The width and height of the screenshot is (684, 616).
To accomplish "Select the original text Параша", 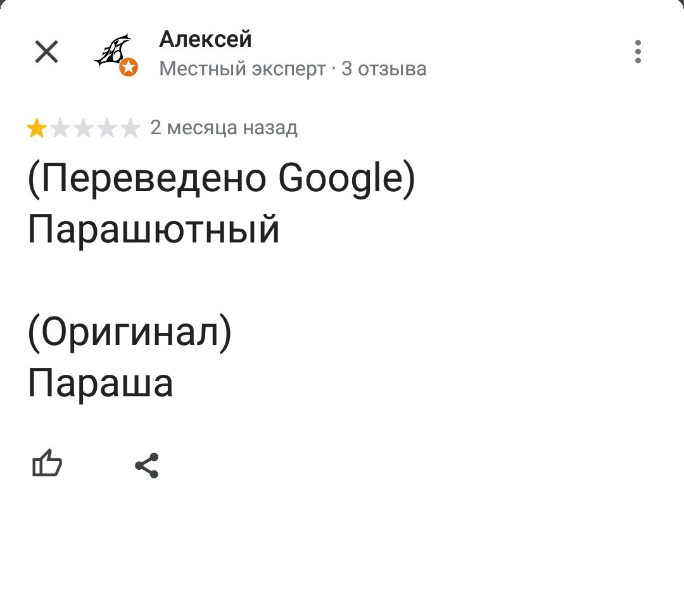I will pyautogui.click(x=101, y=384).
